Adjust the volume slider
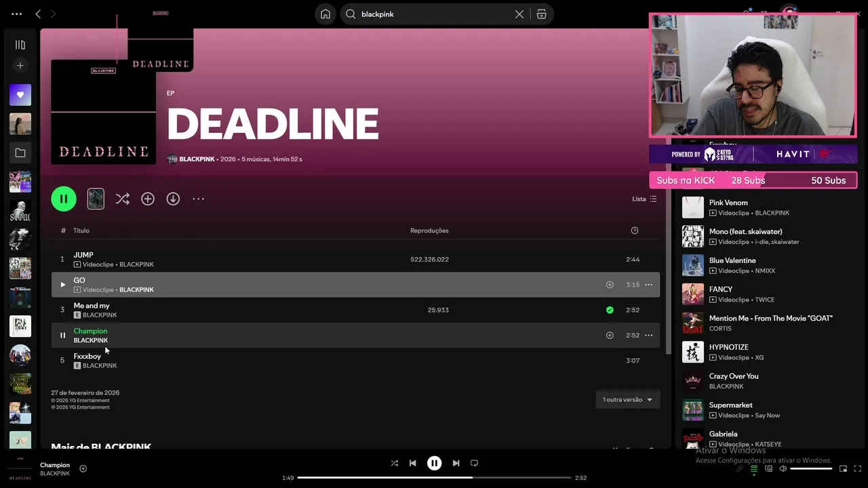The image size is (868, 488). click(811, 468)
